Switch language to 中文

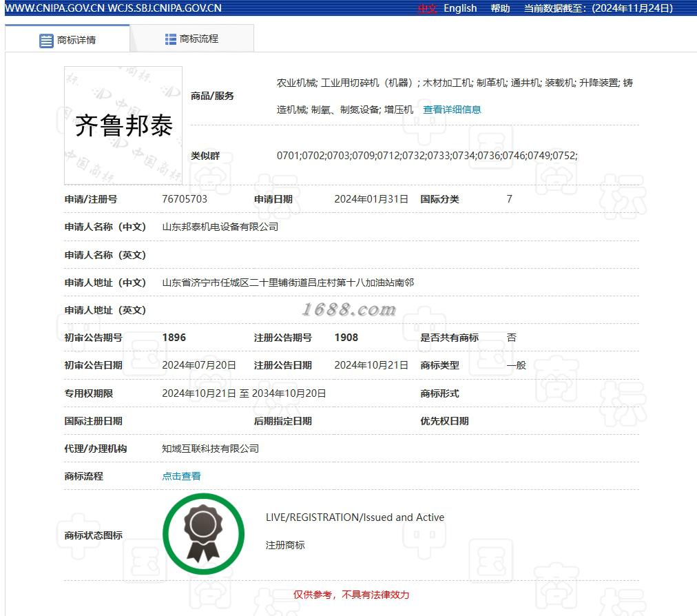[x=428, y=8]
